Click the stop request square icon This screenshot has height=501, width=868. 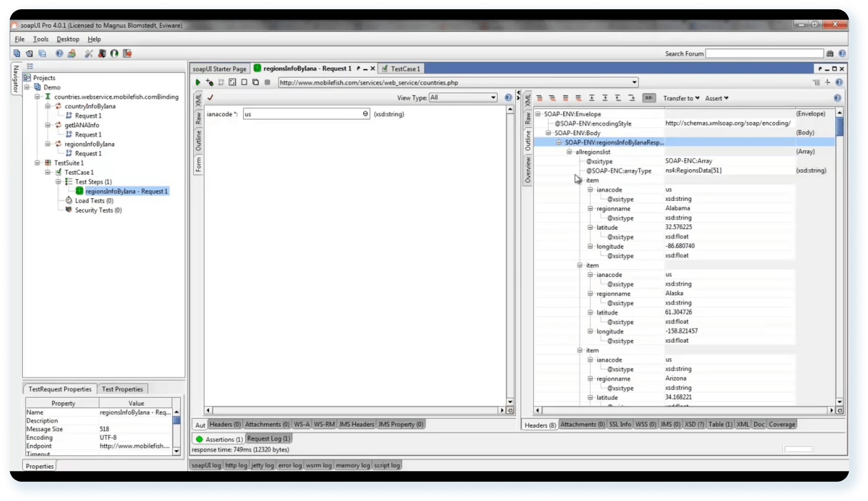pyautogui.click(x=267, y=82)
